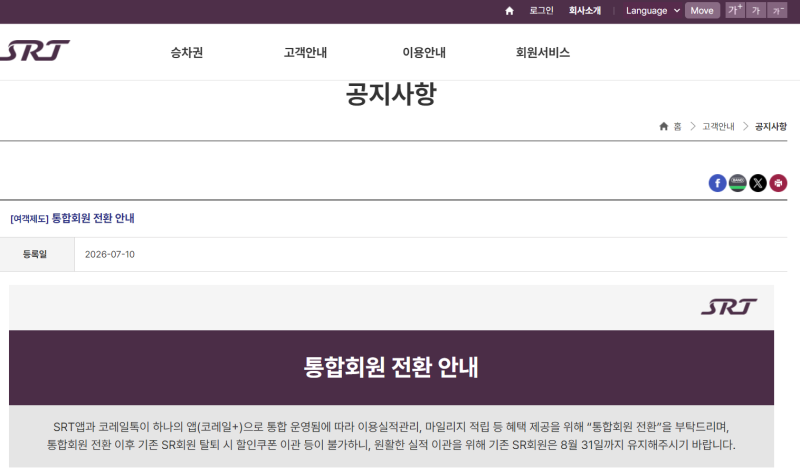Image resolution: width=800 pixels, height=468 pixels.
Task: Open the 고객안내 menu
Action: 305,53
